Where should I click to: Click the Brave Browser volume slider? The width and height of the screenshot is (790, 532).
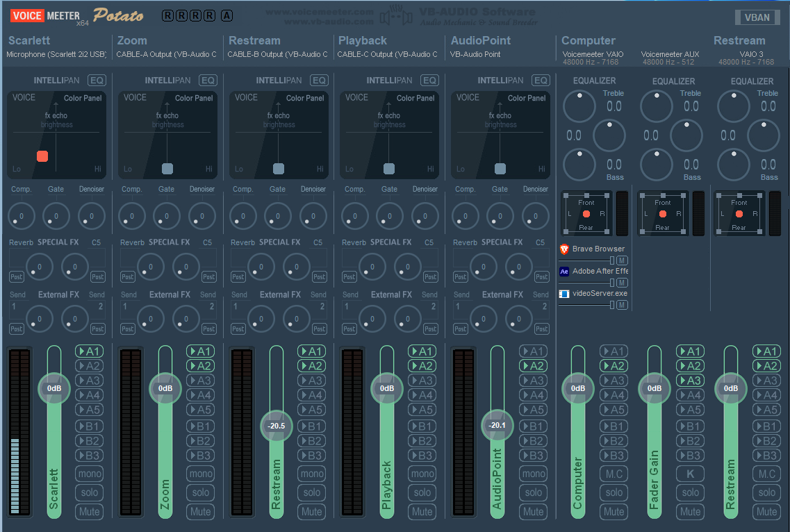[x=587, y=260]
